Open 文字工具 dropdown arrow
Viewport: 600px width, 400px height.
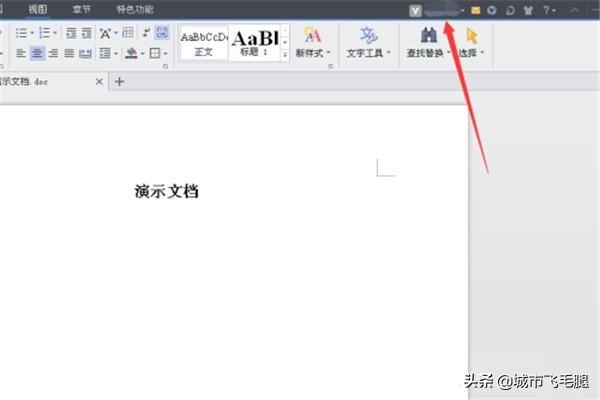(x=388, y=52)
